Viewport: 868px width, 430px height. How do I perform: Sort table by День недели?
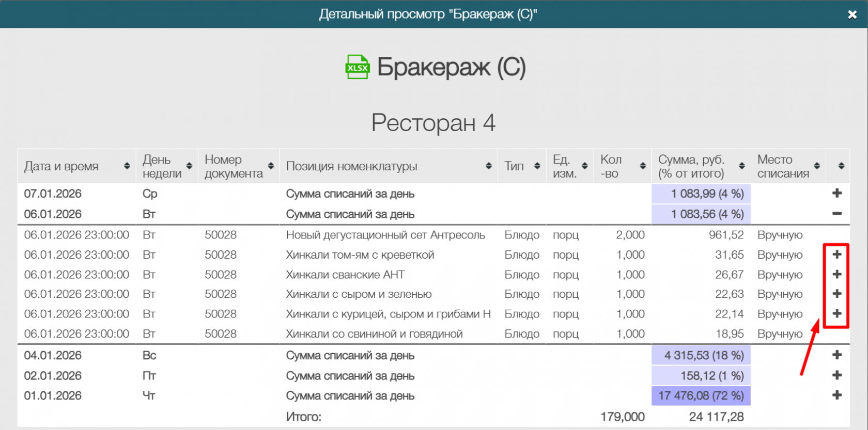click(x=189, y=166)
